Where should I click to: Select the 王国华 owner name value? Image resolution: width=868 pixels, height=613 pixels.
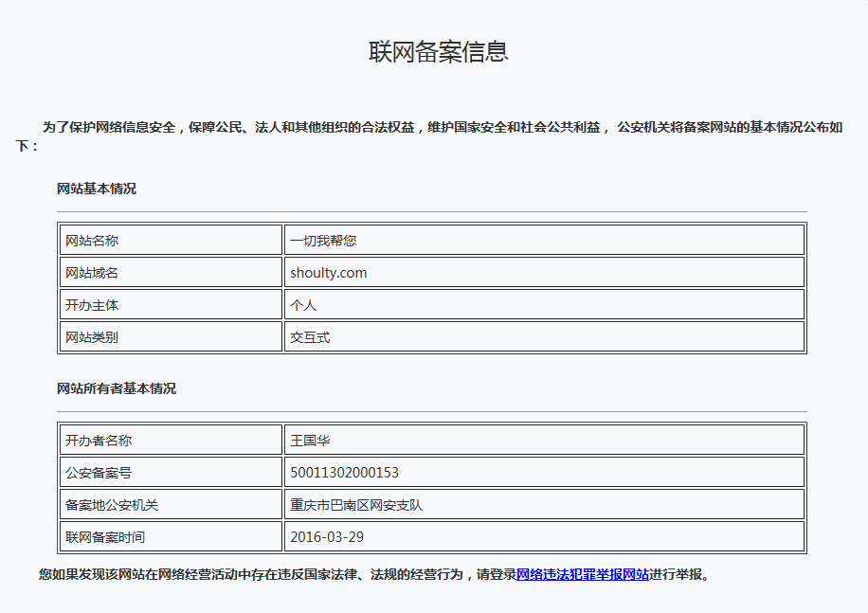(x=310, y=441)
